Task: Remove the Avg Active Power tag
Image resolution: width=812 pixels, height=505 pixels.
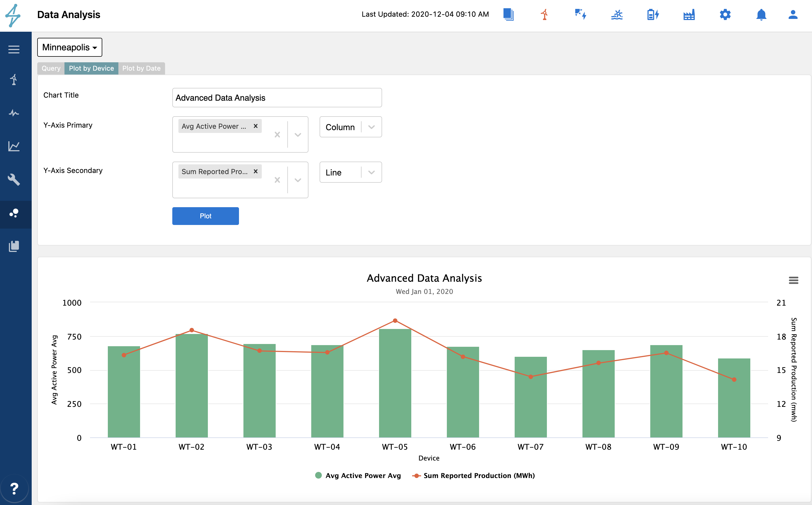Action: [256, 126]
